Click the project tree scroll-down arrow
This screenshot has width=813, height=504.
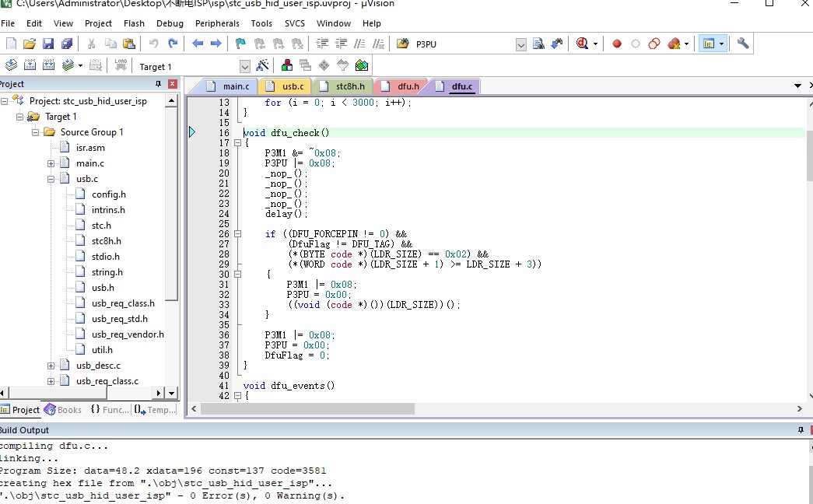pyautogui.click(x=172, y=393)
